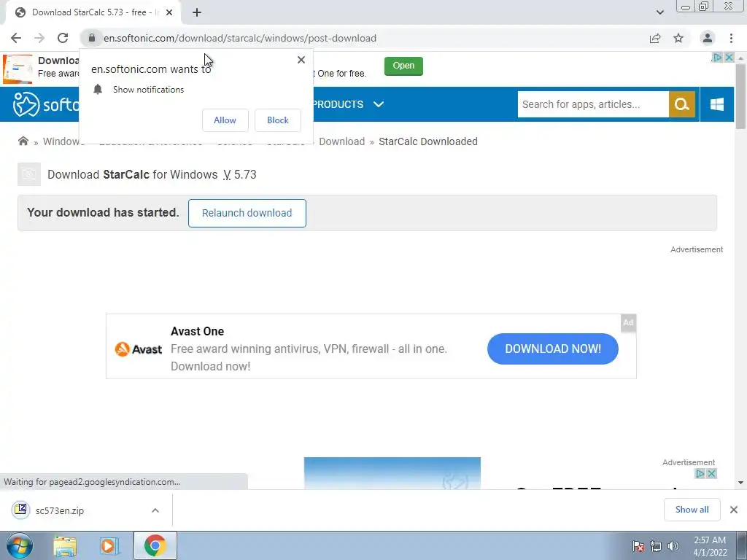747x560 pixels.
Task: Allow softonic notifications
Action: pyautogui.click(x=225, y=120)
